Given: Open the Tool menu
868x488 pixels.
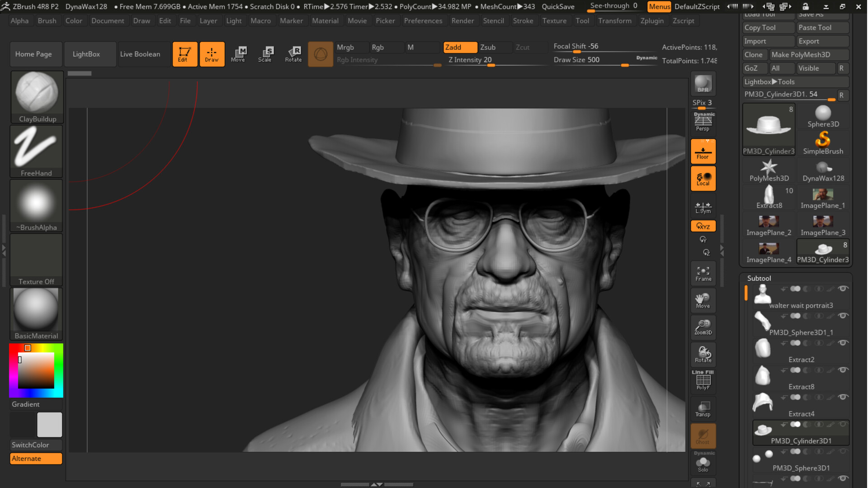Looking at the screenshot, I should coord(583,20).
